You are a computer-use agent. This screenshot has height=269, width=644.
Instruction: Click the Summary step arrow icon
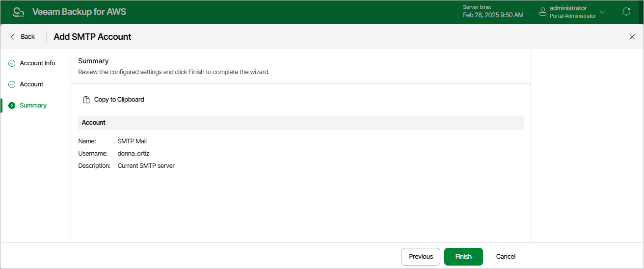click(12, 106)
